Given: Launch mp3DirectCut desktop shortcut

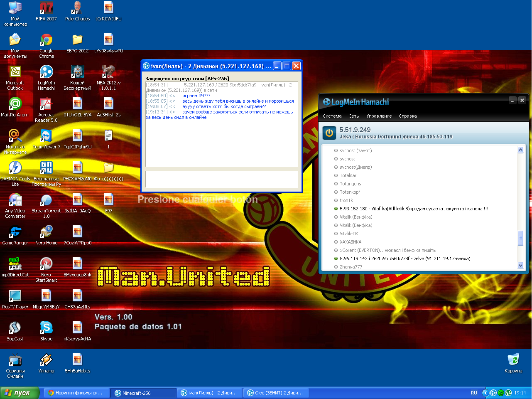Looking at the screenshot, I should coord(15,267).
